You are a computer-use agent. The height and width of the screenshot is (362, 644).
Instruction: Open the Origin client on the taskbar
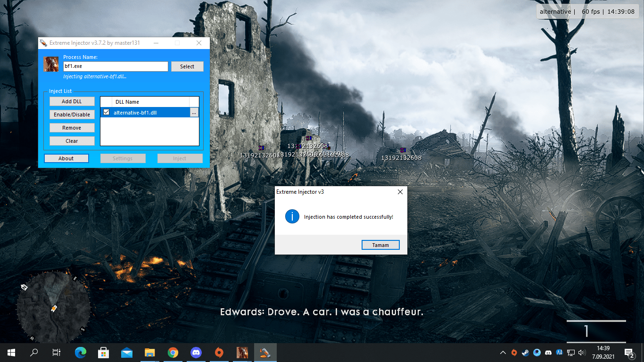coord(219,352)
